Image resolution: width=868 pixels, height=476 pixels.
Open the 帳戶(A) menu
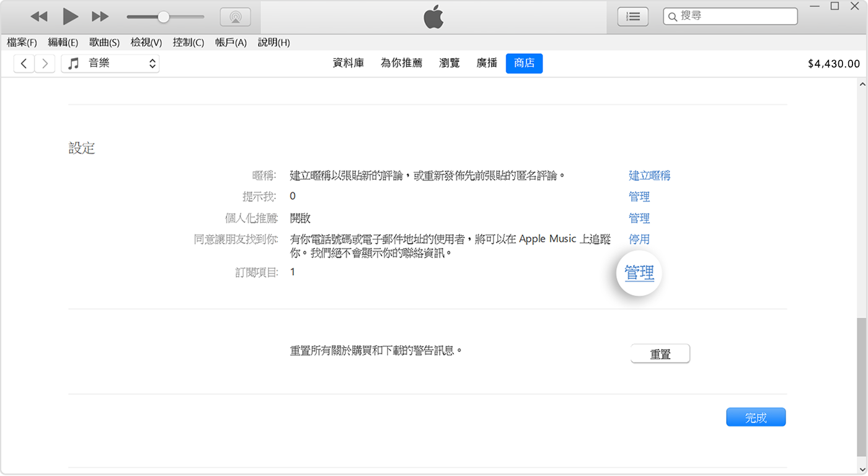[231, 42]
